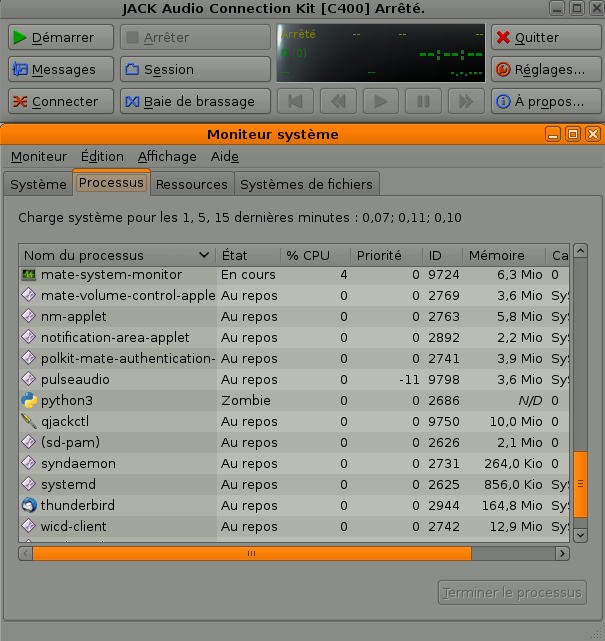Click (sd-pam) process icon
Image resolution: width=605 pixels, height=641 pixels.
29,442
